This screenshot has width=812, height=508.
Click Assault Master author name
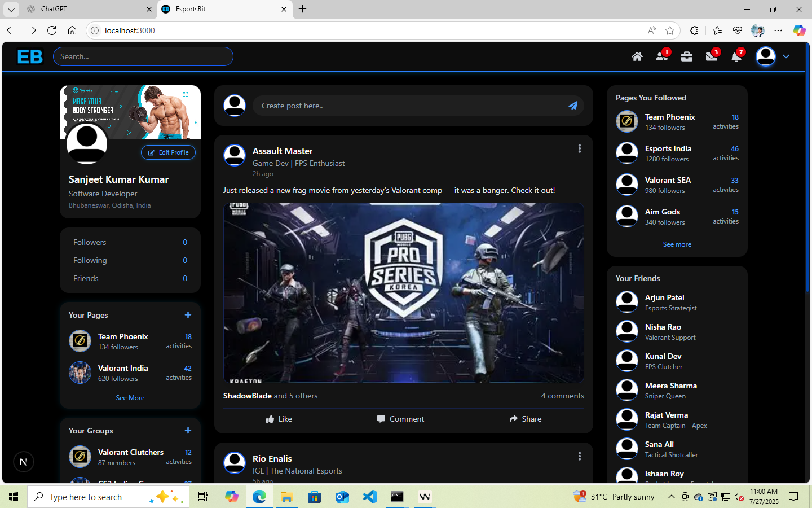coord(283,151)
